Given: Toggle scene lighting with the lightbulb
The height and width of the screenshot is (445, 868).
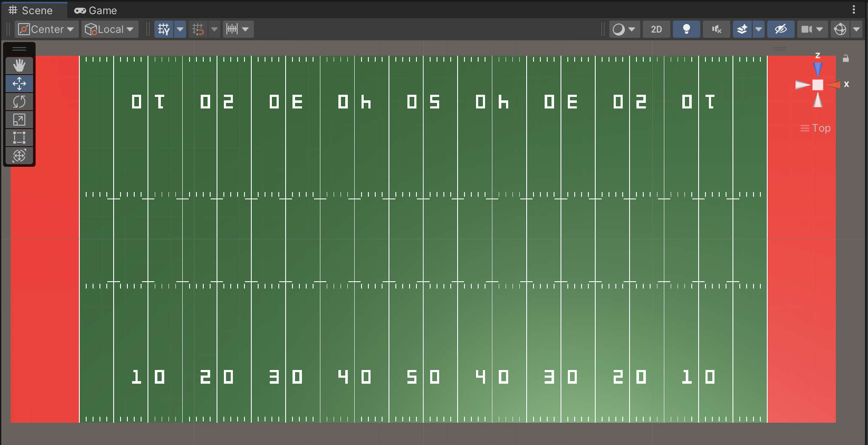Looking at the screenshot, I should click(686, 29).
